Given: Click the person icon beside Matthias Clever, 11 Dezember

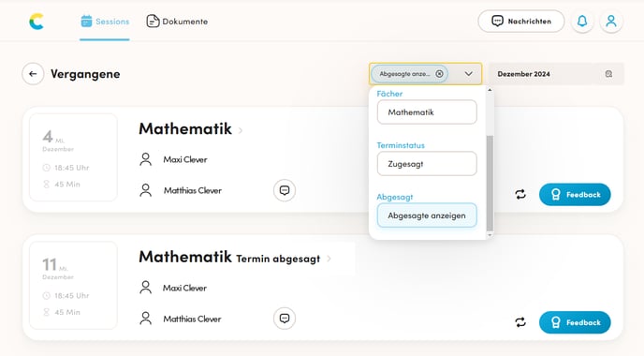Looking at the screenshot, I should (x=145, y=319).
